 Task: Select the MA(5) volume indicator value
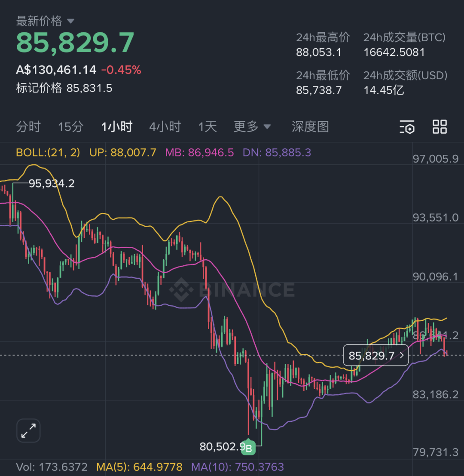pos(139,467)
